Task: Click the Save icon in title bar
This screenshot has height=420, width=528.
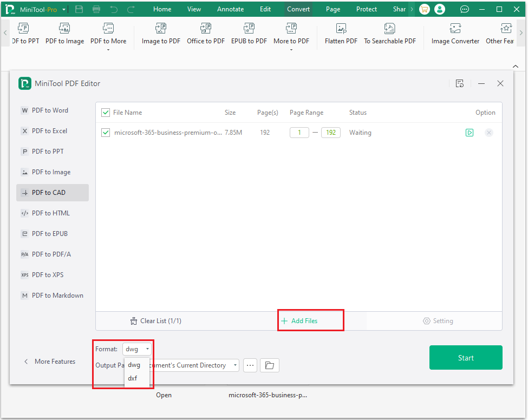Action: pyautogui.click(x=79, y=9)
